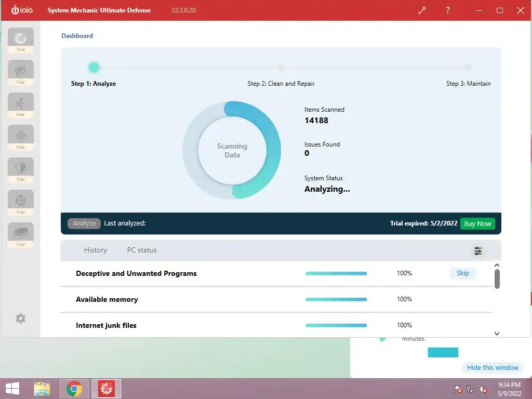Click the wrench key icon in title bar
The image size is (532, 399).
click(422, 10)
